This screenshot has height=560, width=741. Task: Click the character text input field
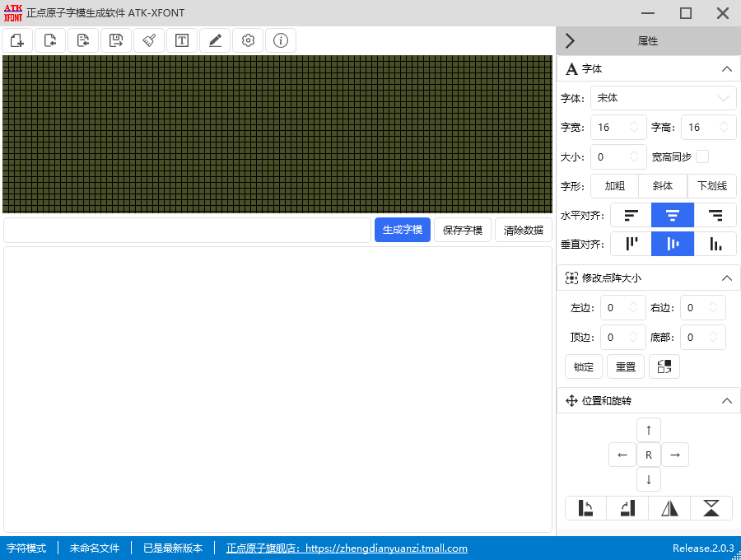tap(187, 230)
